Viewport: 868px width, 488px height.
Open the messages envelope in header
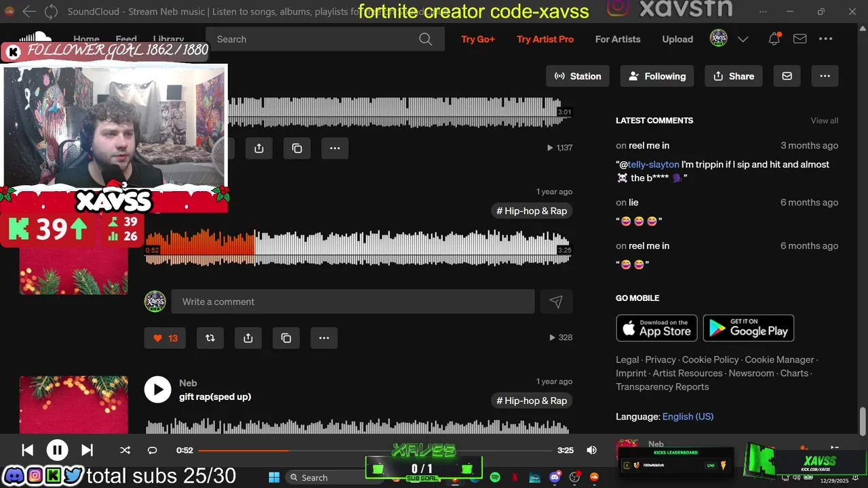point(800,39)
